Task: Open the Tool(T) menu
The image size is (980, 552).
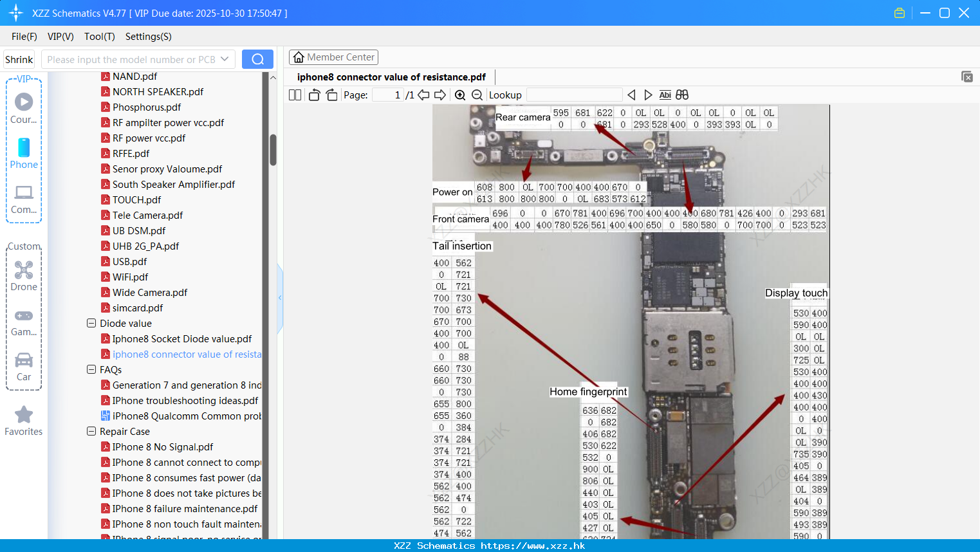Action: pyautogui.click(x=100, y=37)
